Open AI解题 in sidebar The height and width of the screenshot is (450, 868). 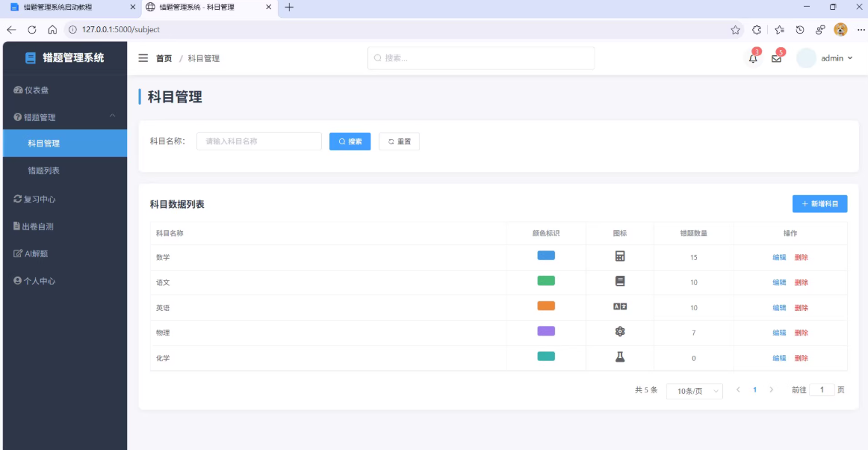coord(65,253)
